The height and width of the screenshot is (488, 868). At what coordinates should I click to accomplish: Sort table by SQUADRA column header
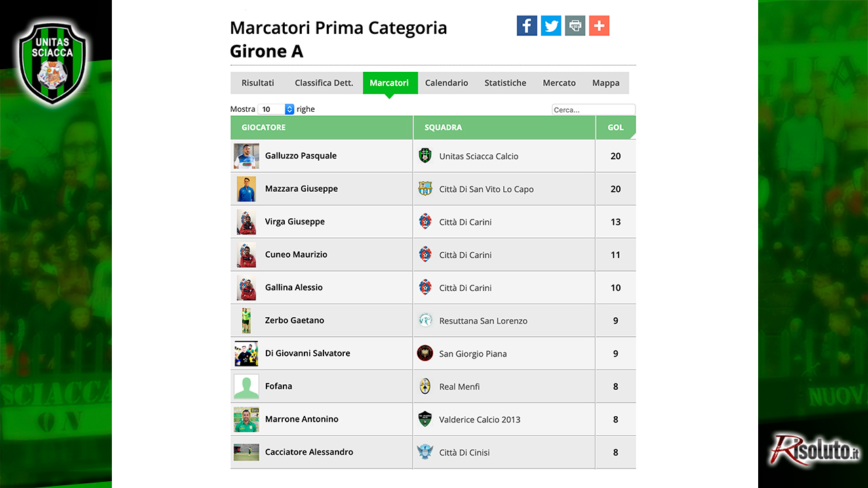pos(505,127)
